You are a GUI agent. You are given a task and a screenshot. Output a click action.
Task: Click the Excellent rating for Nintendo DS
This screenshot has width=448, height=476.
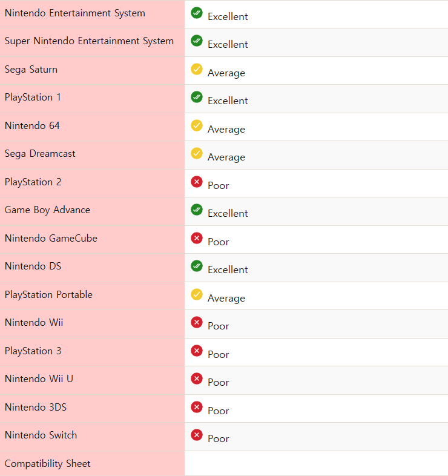click(x=228, y=270)
